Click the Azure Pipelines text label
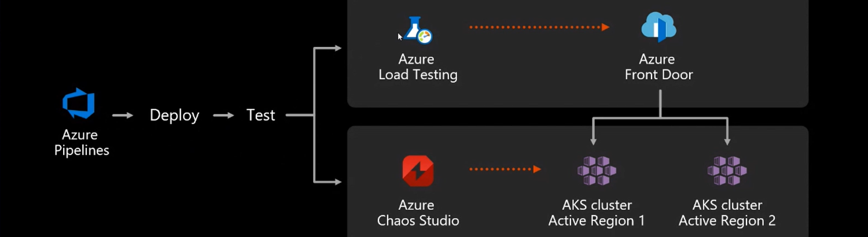 [x=82, y=143]
